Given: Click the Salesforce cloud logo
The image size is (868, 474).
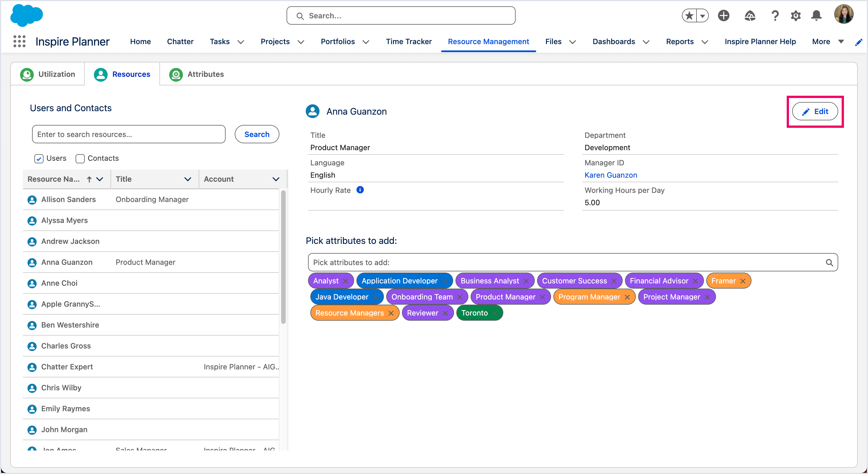Looking at the screenshot, I should pos(27,15).
